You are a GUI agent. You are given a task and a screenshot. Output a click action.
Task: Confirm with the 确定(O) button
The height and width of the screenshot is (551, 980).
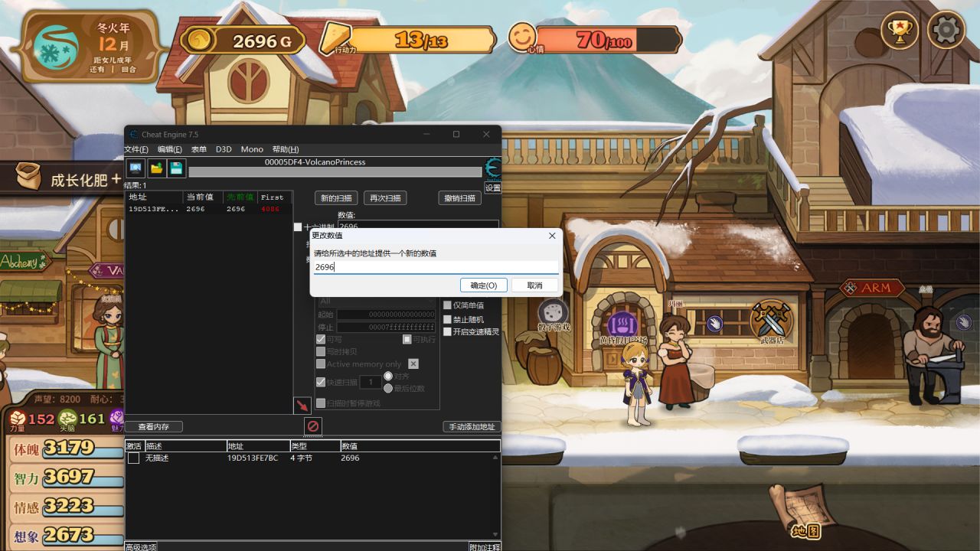coord(484,285)
